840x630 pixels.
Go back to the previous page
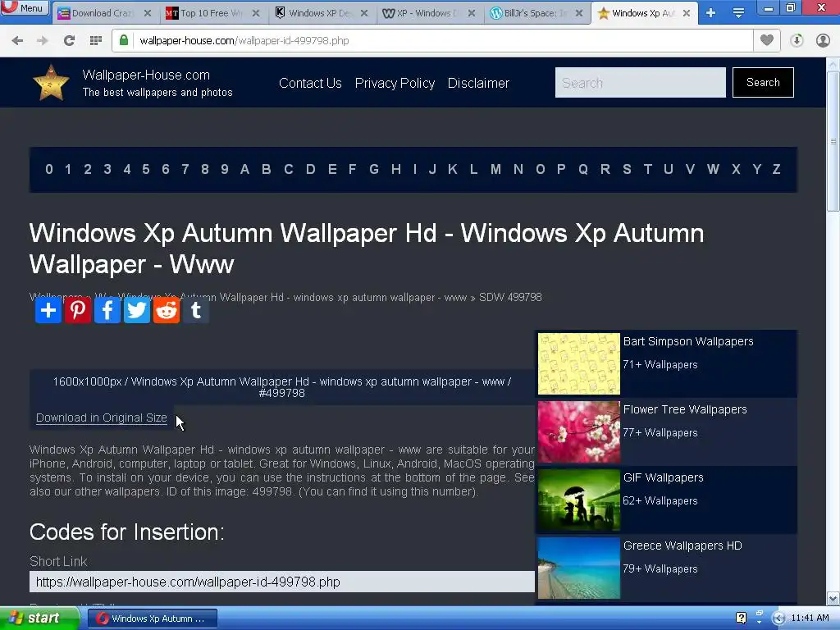17,40
